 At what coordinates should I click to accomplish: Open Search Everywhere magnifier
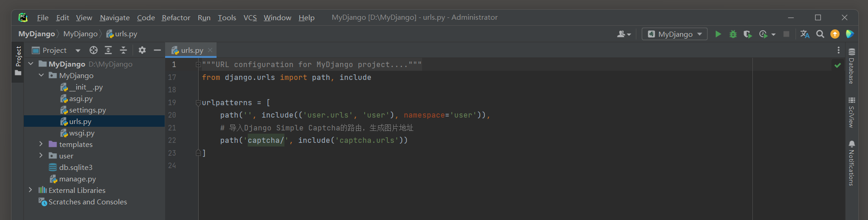tap(820, 34)
